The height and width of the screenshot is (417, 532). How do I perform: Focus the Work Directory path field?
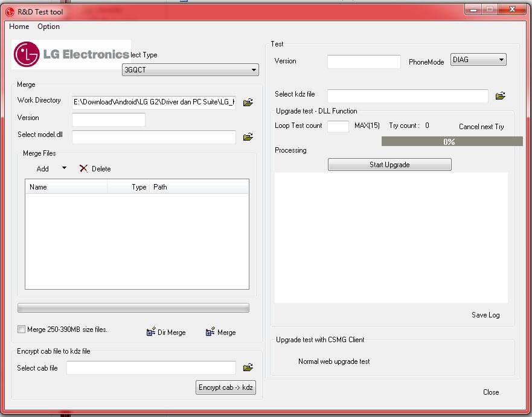154,102
